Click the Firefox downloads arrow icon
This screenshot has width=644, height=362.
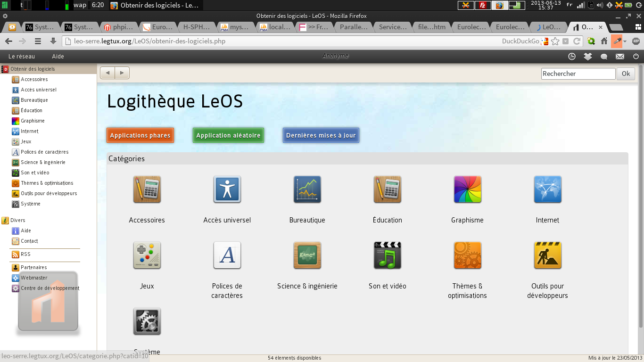53,41
